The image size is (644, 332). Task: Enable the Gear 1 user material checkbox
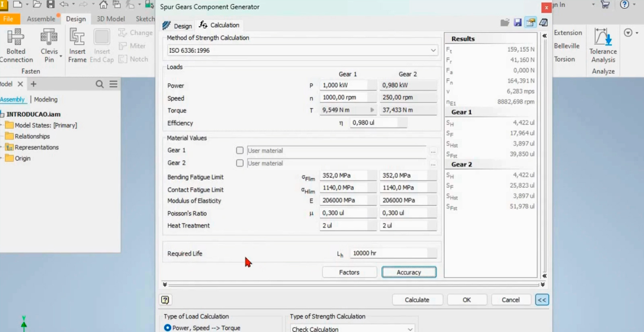coord(240,151)
